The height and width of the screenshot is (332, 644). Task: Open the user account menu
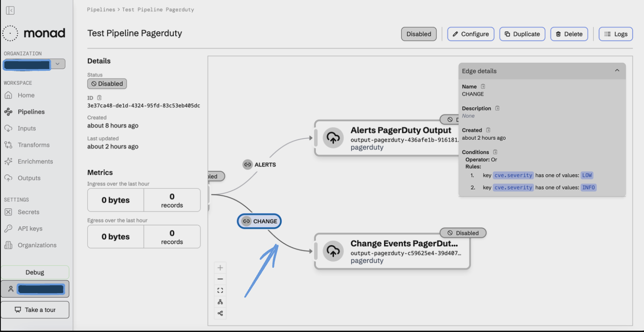(x=35, y=289)
